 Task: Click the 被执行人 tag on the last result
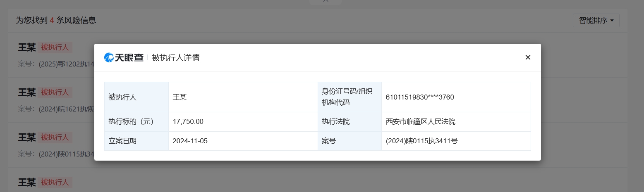point(55,182)
